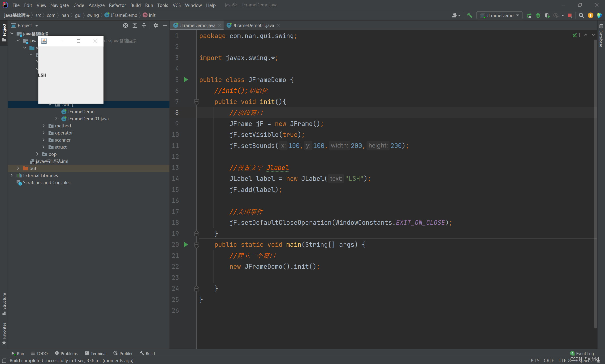This screenshot has width=605, height=364.
Task: Open dropdown arrow next to profiler icon
Action: coord(562,15)
